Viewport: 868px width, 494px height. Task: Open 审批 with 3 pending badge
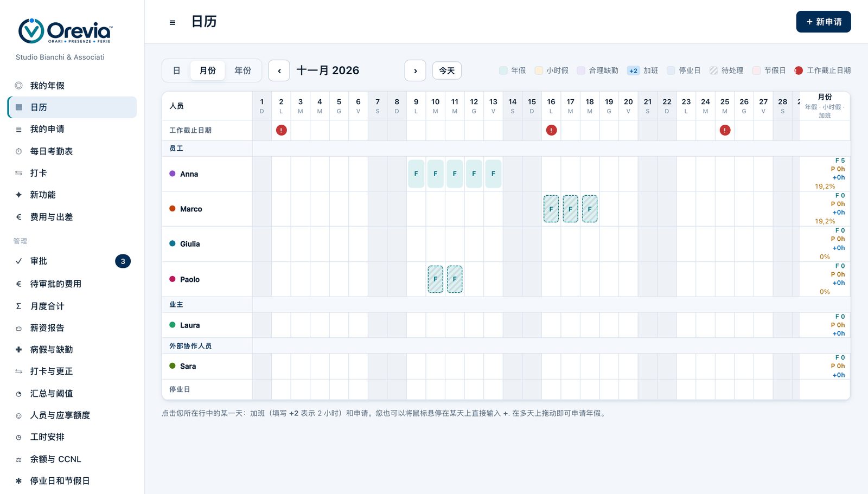pyautogui.click(x=72, y=261)
